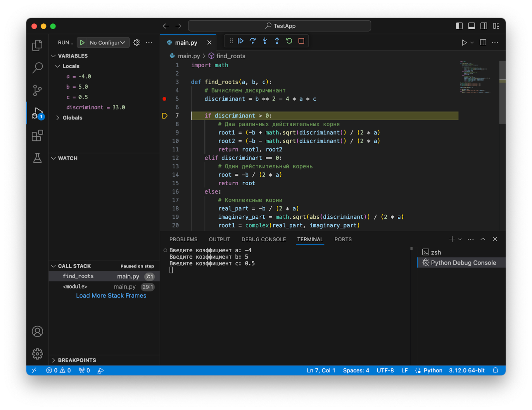Click the TestApp command center search box
The image size is (532, 410).
[x=280, y=26]
